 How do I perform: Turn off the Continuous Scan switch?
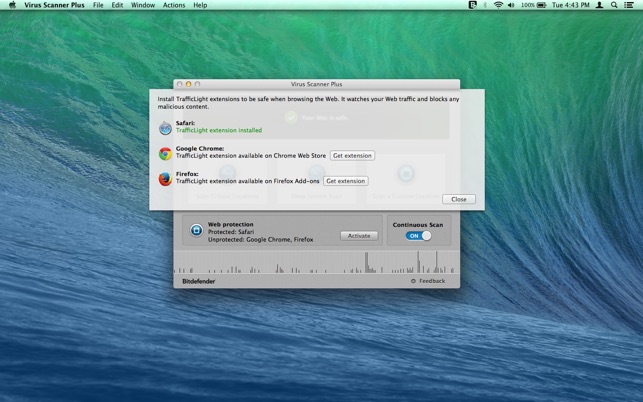tap(418, 236)
